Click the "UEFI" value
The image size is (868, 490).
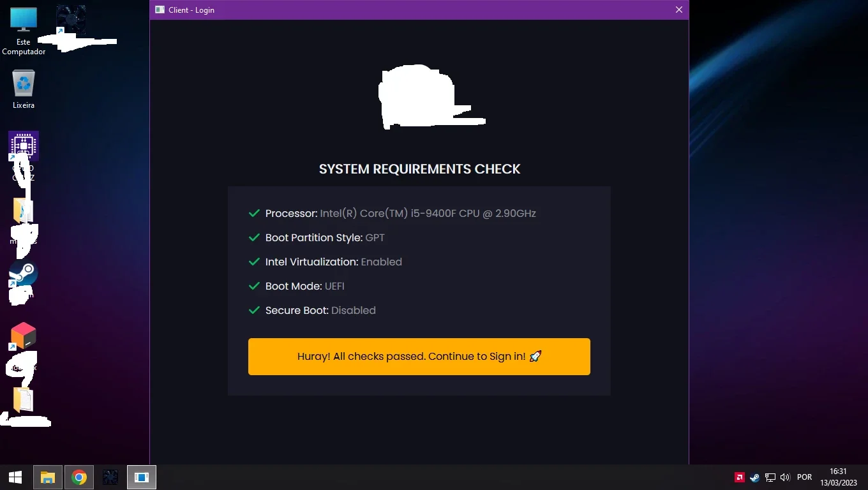pyautogui.click(x=334, y=286)
